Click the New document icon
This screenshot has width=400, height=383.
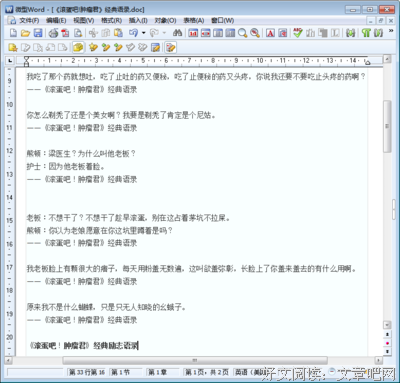[x=13, y=33]
